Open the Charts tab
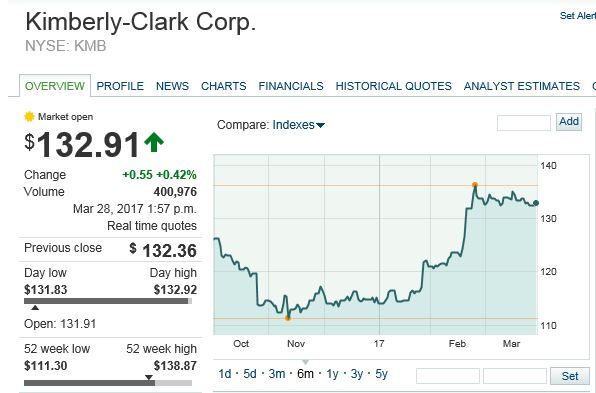596x393 pixels. [224, 86]
